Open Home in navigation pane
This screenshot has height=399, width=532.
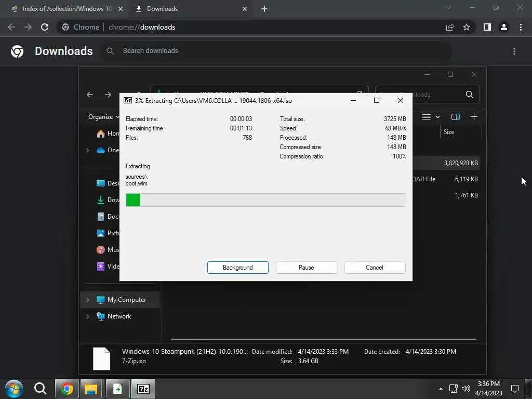[108, 134]
